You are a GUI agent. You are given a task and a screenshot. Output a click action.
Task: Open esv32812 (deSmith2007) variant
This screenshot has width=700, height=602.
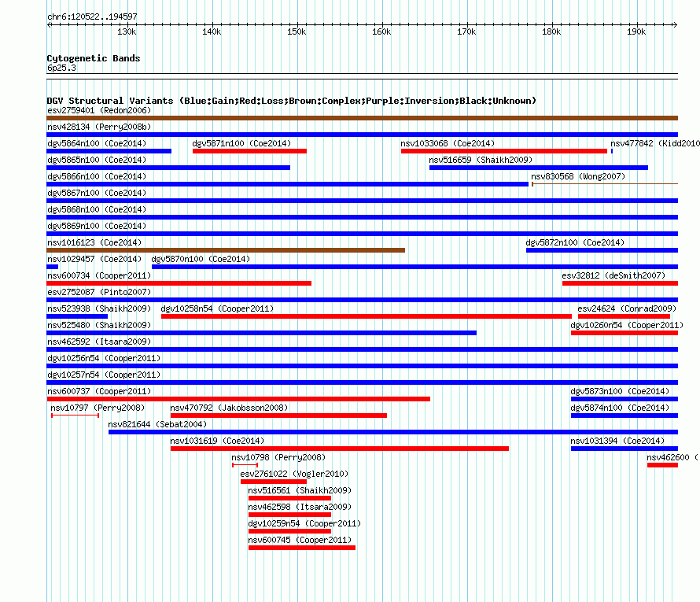pos(613,275)
